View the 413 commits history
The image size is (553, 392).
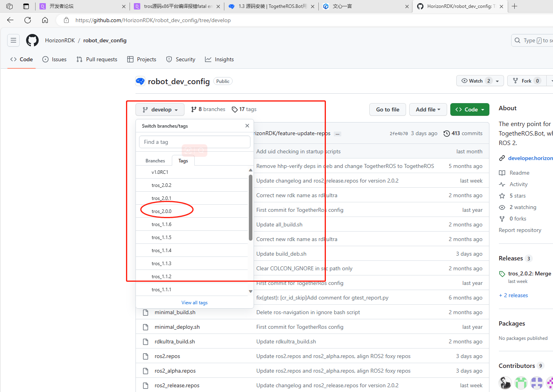[463, 134]
